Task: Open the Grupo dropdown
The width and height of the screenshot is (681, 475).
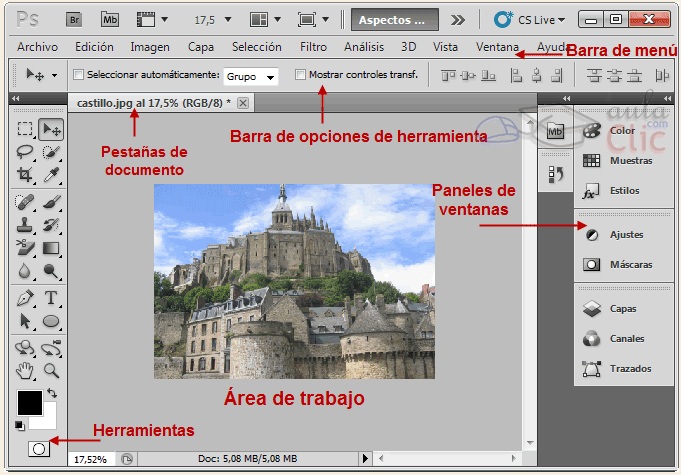Action: (251, 77)
